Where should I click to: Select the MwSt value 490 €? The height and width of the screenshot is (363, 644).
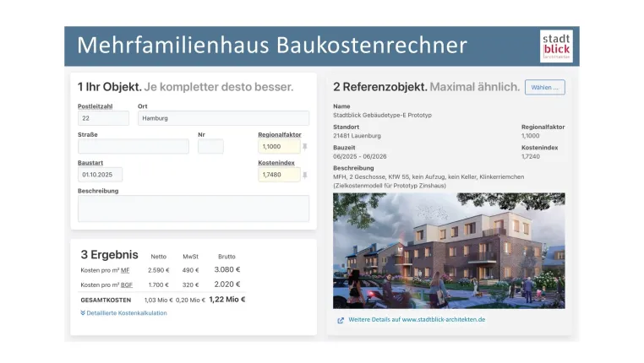pos(190,270)
